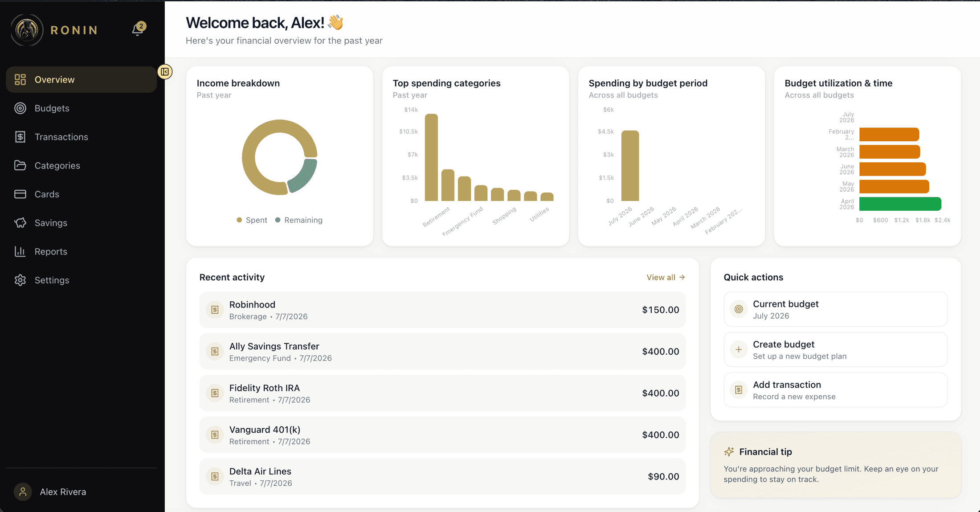This screenshot has width=980, height=512.
Task: Click the Add transaction receipt icon
Action: click(739, 390)
